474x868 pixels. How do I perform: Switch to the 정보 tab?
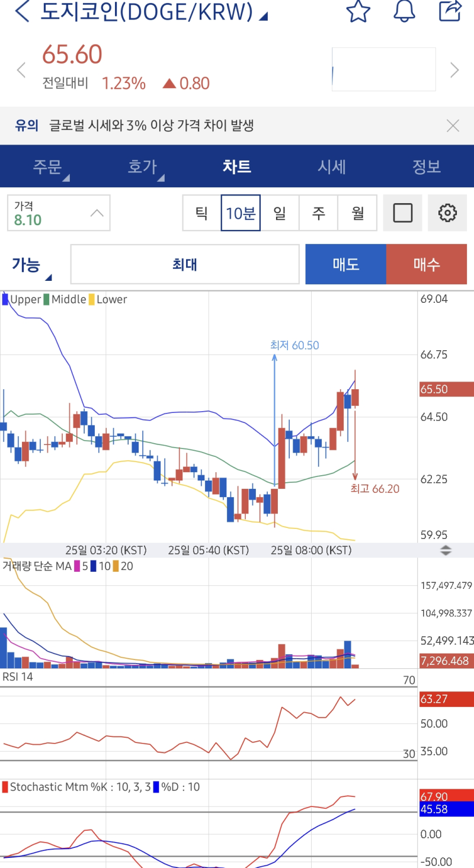(x=427, y=166)
